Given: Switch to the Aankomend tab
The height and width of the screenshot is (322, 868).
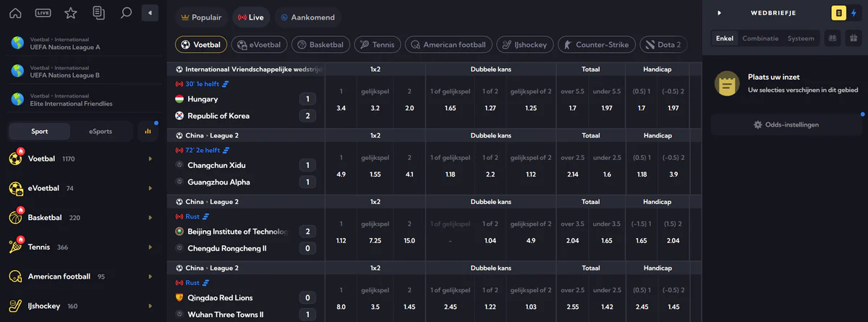Looking at the screenshot, I should point(307,17).
